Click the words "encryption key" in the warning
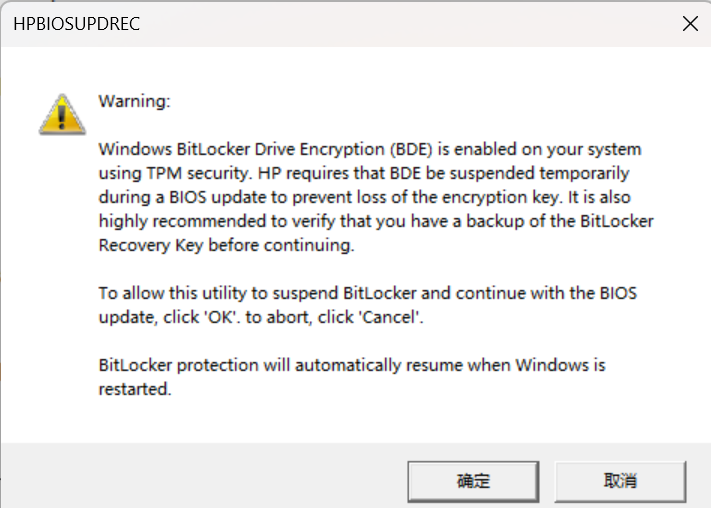Image resolution: width=711 pixels, height=508 pixels. (507, 197)
